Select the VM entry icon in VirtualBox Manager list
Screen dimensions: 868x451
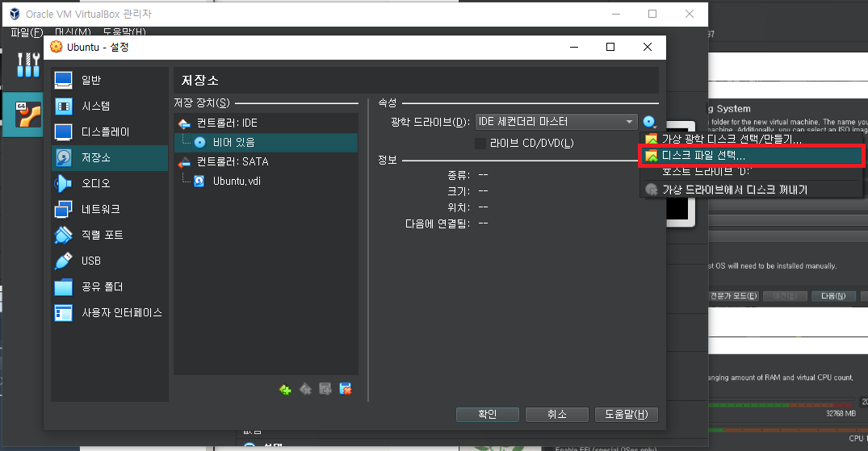(x=27, y=114)
